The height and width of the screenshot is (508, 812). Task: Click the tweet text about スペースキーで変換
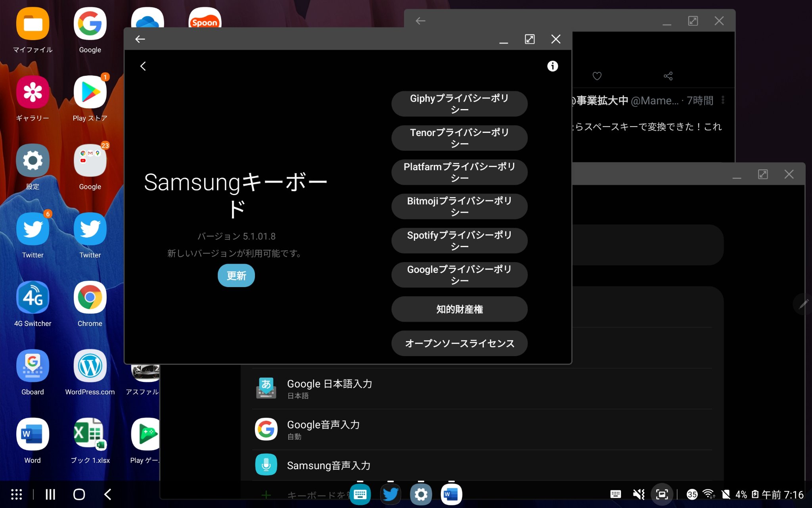point(647,127)
